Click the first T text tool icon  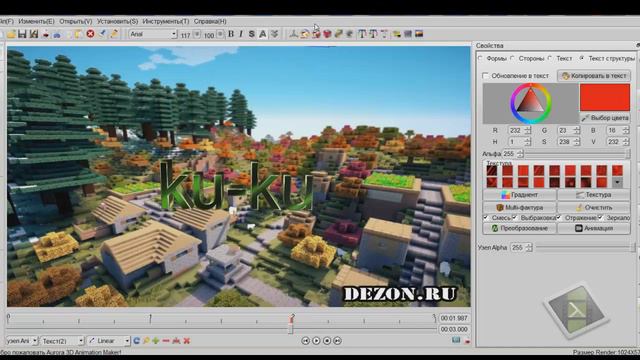pyautogui.click(x=362, y=34)
